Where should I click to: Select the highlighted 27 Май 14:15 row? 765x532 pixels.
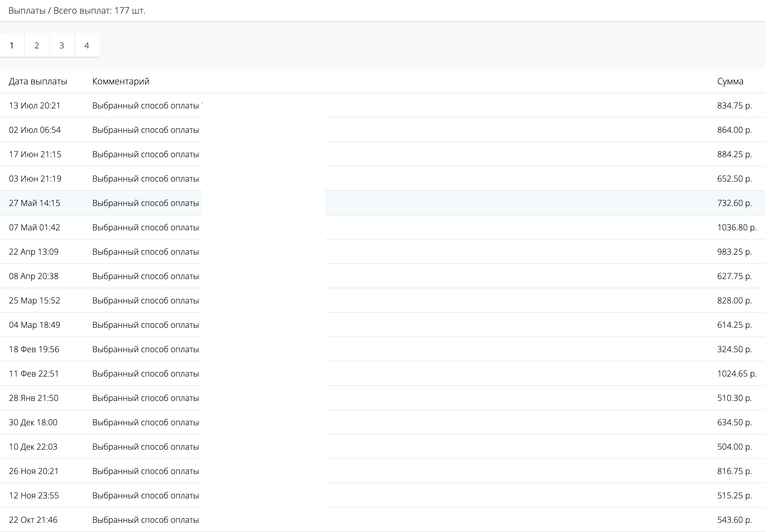pos(35,203)
